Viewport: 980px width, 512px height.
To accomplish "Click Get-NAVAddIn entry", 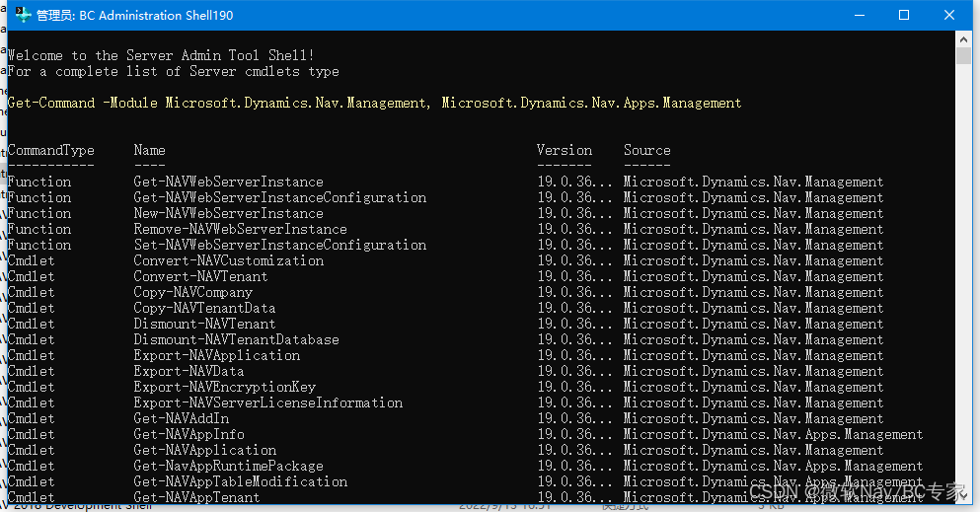I will click(182, 418).
